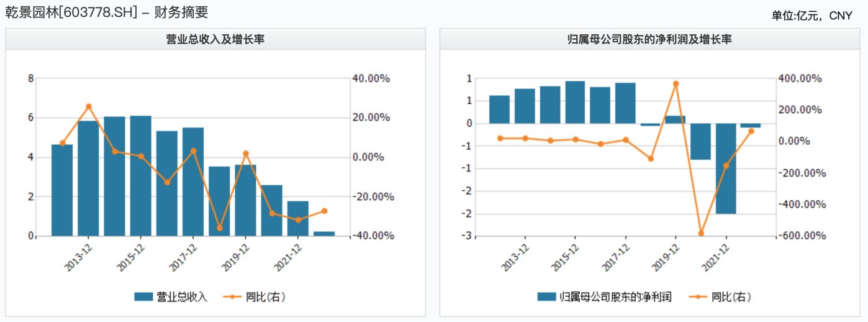Click the tallest revenue bar at 2015-12
Image resolution: width=868 pixels, height=322 pixels.
pos(140,176)
